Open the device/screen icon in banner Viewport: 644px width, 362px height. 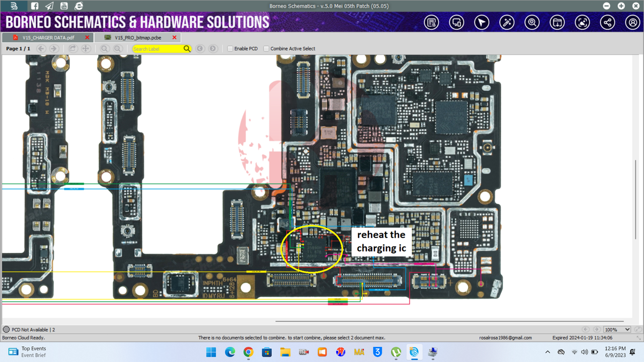coord(456,23)
